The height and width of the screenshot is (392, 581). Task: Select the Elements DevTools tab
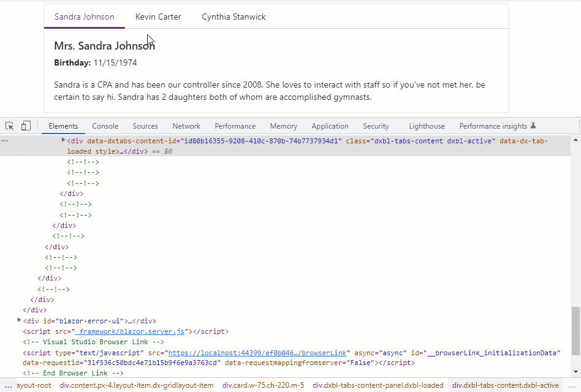(63, 126)
